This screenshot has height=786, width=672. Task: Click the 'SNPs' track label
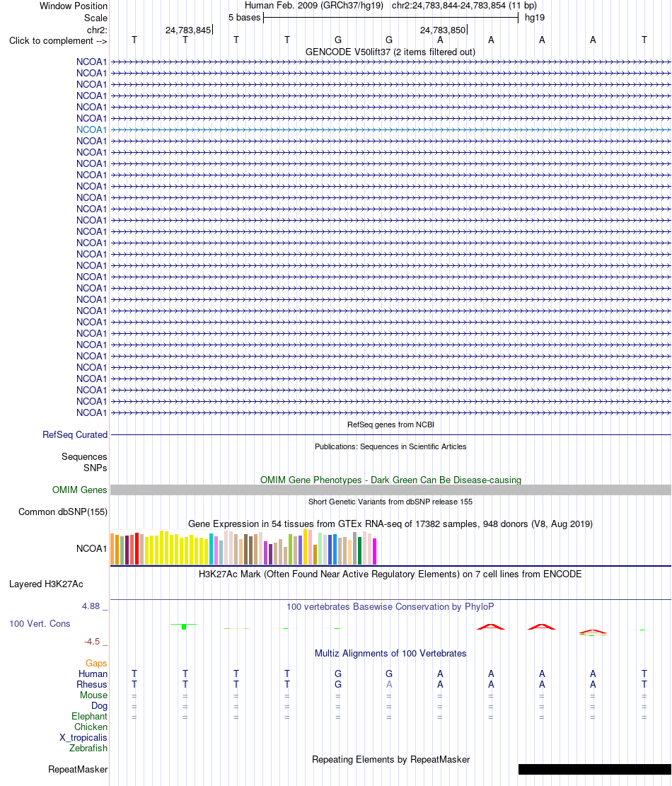point(95,468)
